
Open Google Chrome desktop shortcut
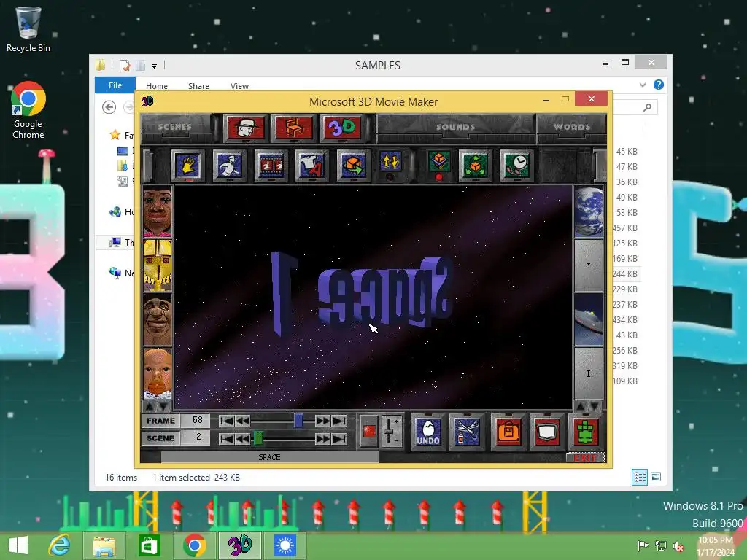pyautogui.click(x=28, y=111)
